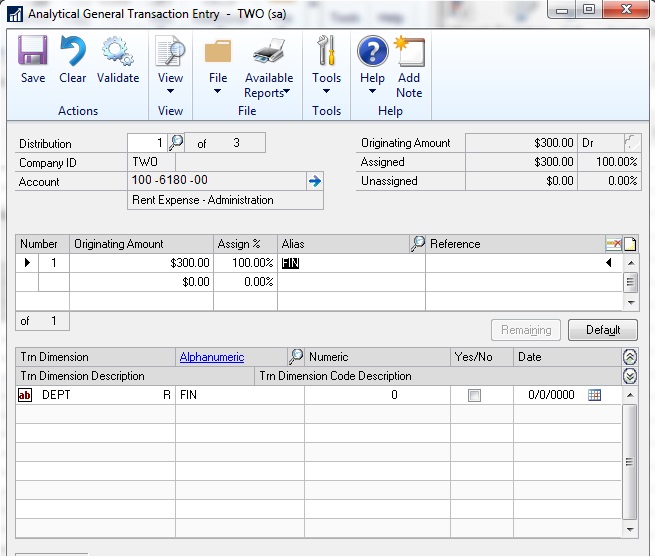This screenshot has width=655, height=556.
Task: Click the 100.00% Assign field in row 1
Action: click(246, 263)
